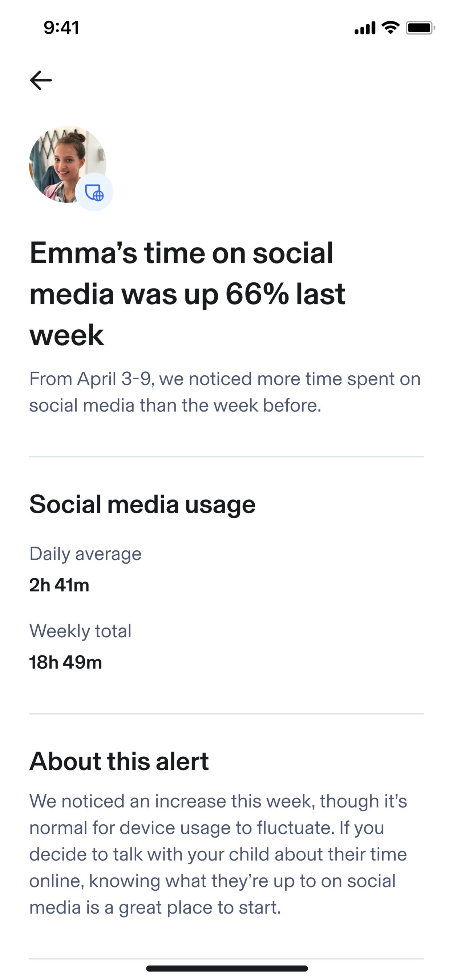Tap the Wi-Fi status icon
Image resolution: width=453 pixels, height=980 pixels.
pyautogui.click(x=390, y=27)
